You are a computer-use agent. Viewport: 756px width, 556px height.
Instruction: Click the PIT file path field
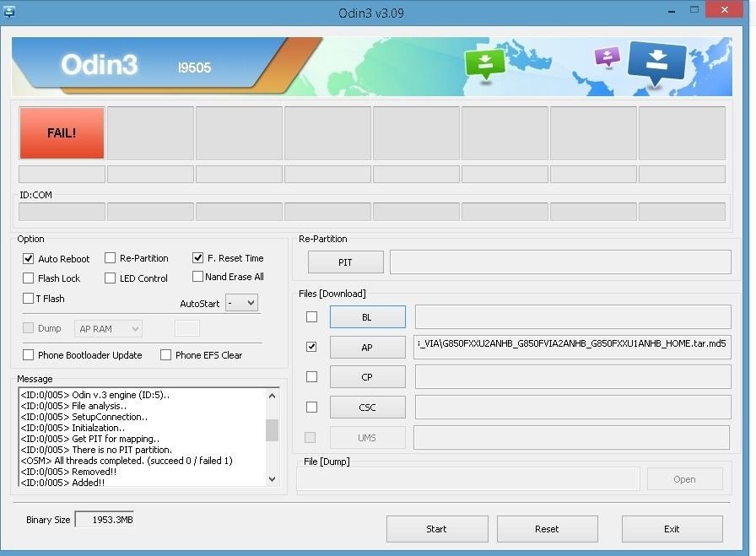(560, 262)
